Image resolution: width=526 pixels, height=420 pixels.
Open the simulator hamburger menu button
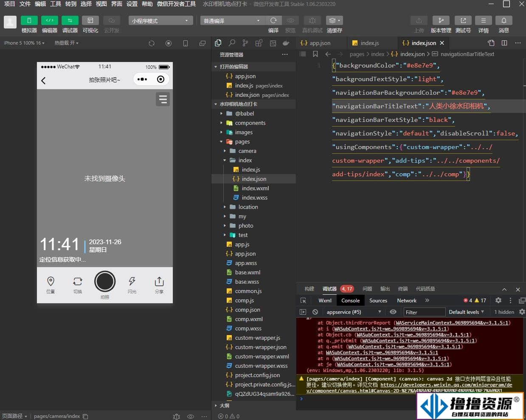click(x=163, y=99)
